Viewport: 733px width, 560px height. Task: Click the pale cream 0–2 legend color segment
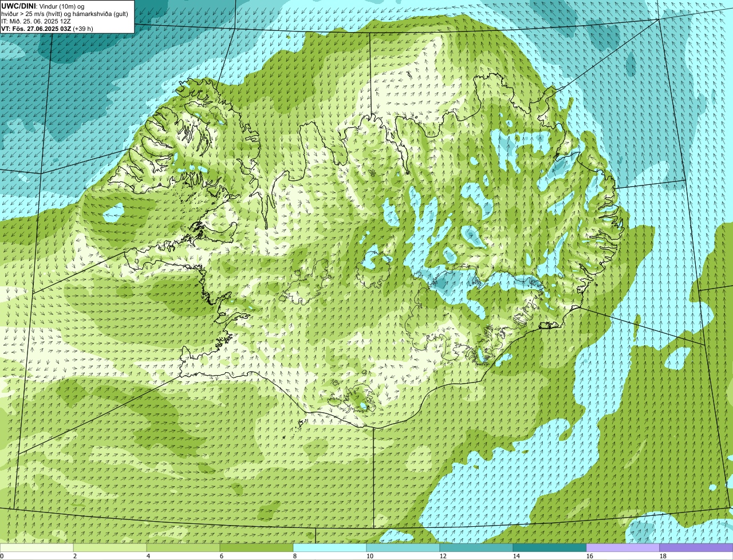pyautogui.click(x=37, y=547)
